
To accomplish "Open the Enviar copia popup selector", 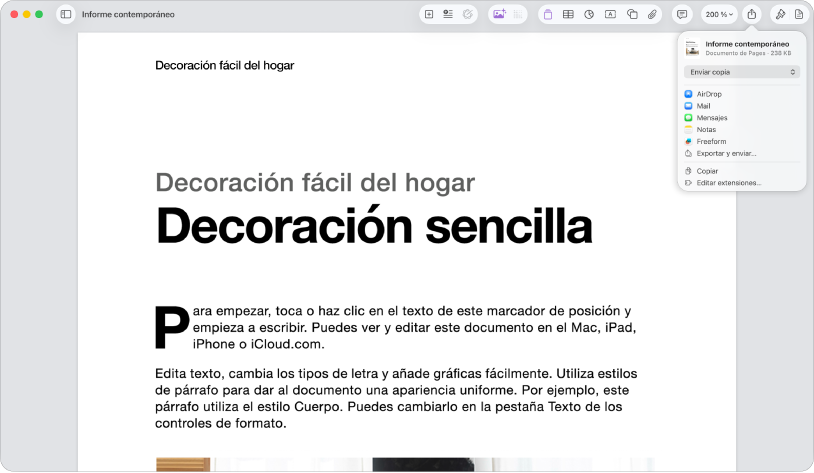I will (742, 72).
